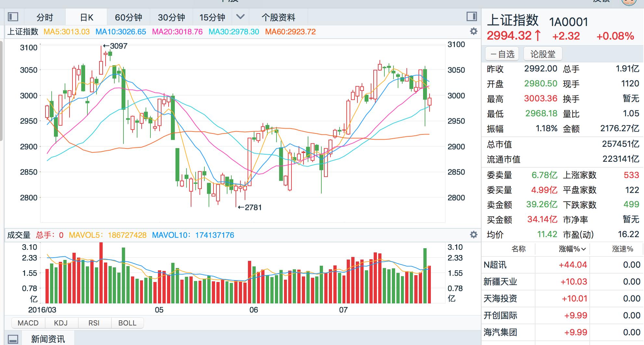This screenshot has height=345, width=644.
Task: Open the 个股资料 tab
Action: 278,17
